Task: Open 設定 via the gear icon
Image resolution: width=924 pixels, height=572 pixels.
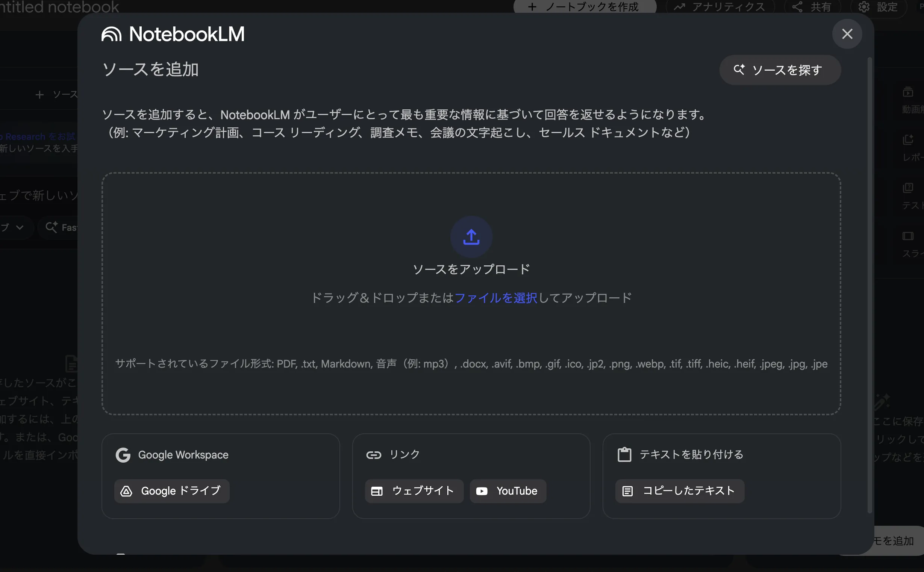Action: click(x=865, y=7)
